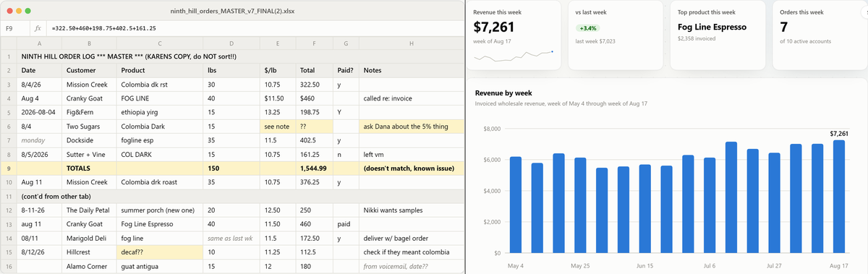868x274 pixels.
Task: Select column D header
Action: [x=232, y=44]
